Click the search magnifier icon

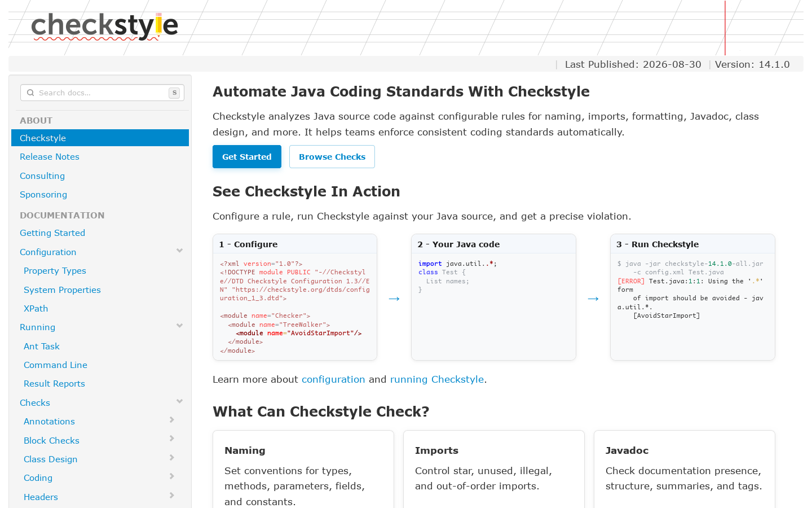point(30,93)
